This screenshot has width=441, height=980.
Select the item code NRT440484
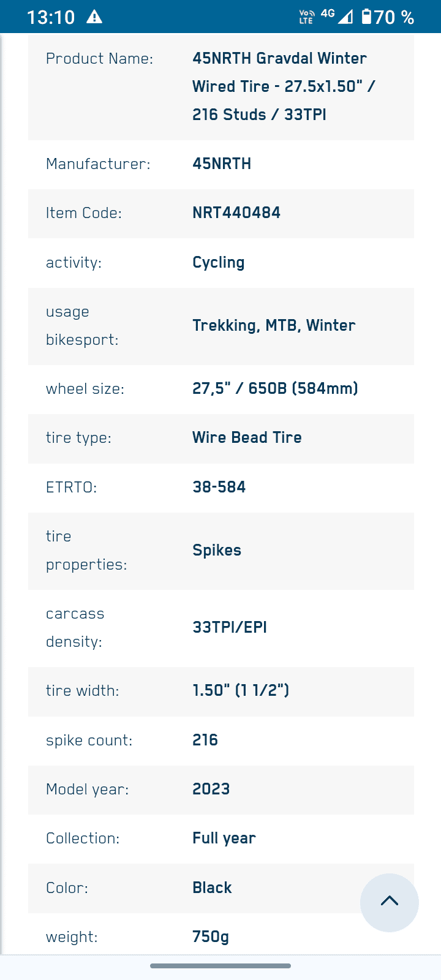click(x=236, y=213)
